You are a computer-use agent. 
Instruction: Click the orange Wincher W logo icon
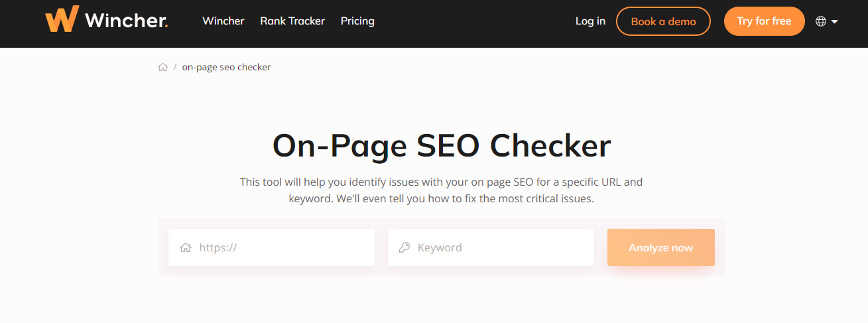click(x=62, y=20)
